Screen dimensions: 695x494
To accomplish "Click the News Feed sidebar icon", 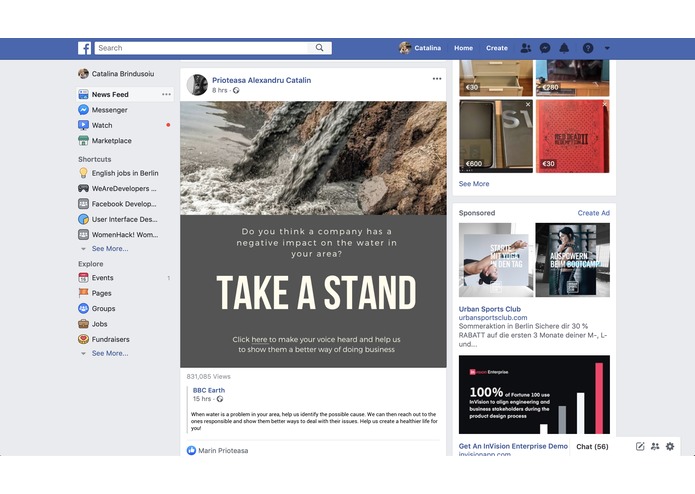I will [83, 94].
